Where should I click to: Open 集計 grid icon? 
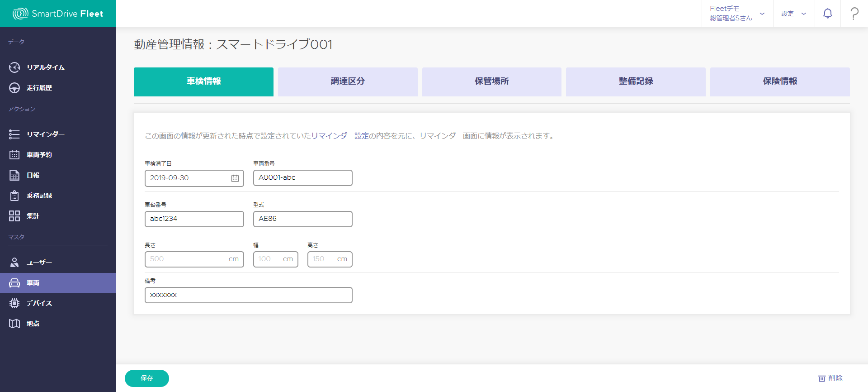click(x=14, y=216)
